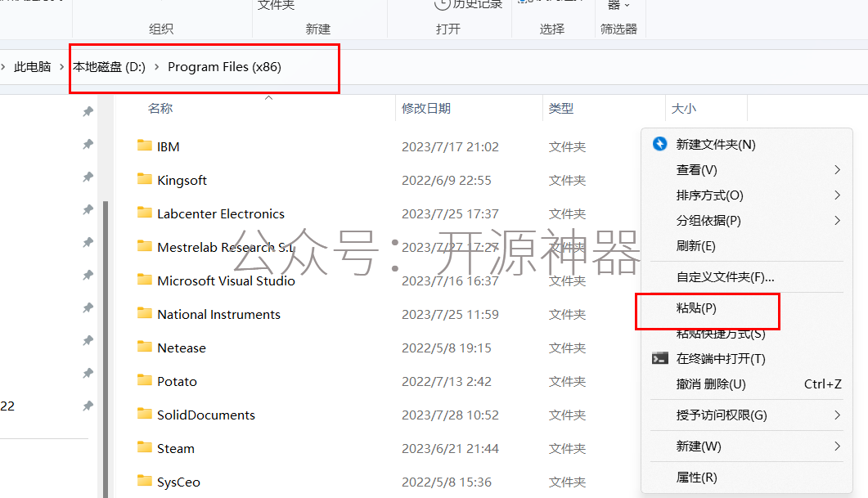
Task: Select 撤消 删除(U) menu entry
Action: (x=746, y=384)
